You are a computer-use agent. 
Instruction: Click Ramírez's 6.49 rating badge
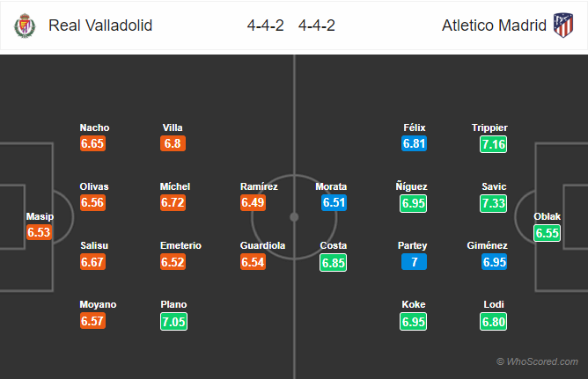(x=253, y=202)
